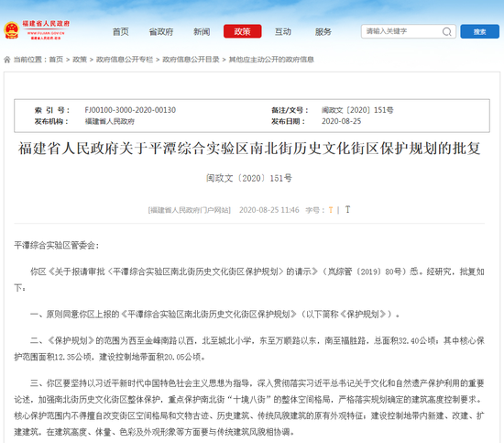Open the 省政府 navigation item
Screen dimensions: 504x443
pyautogui.click(x=161, y=31)
